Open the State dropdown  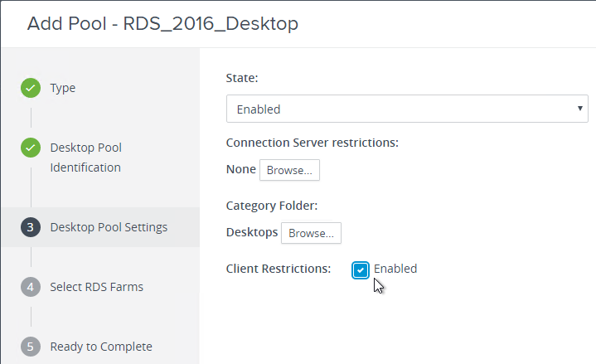pos(407,109)
